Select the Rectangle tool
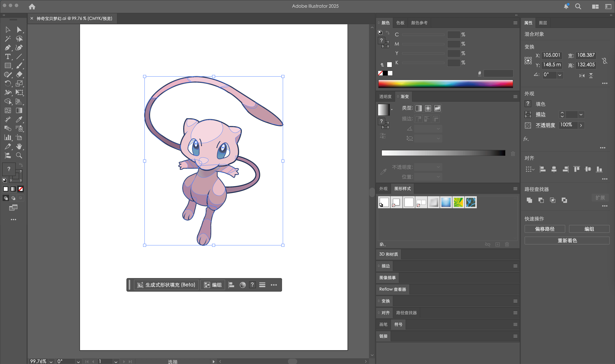Viewport: 615px width, 364px height. click(x=8, y=66)
